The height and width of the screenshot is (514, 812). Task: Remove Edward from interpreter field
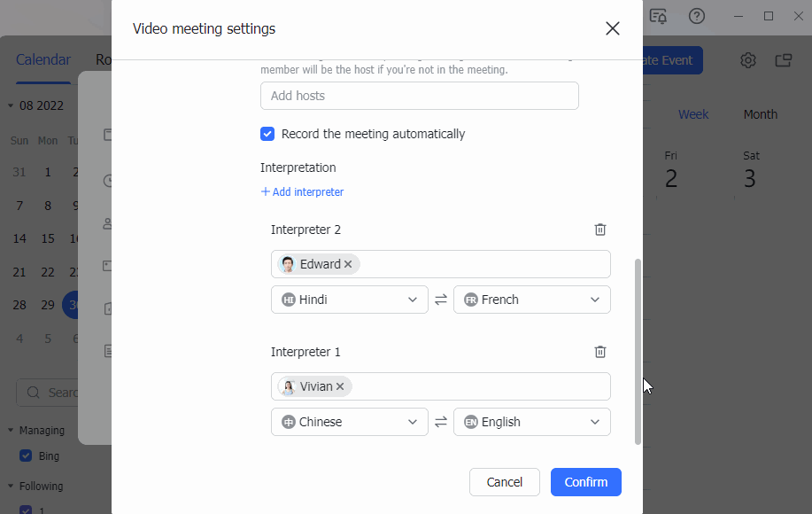(348, 264)
